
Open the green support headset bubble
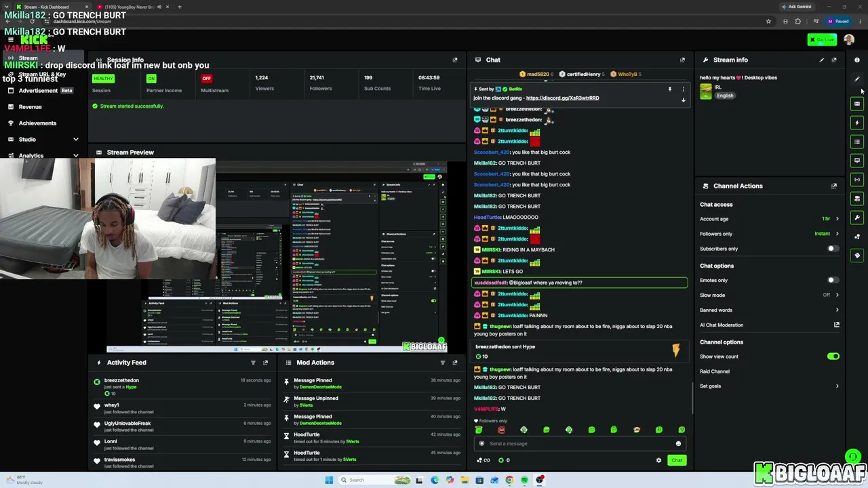click(852, 457)
